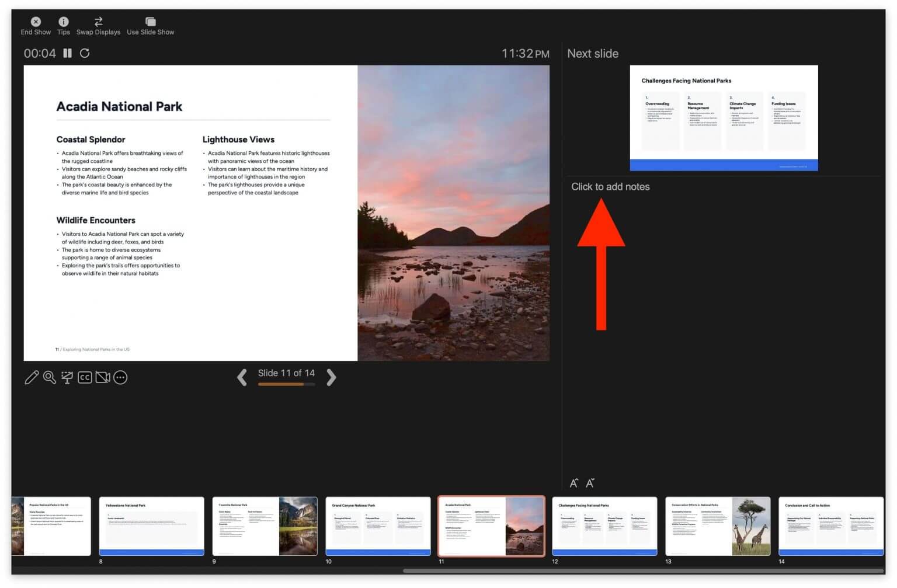The width and height of the screenshot is (897, 588).
Task: Select the pen annotation tool
Action: (32, 377)
